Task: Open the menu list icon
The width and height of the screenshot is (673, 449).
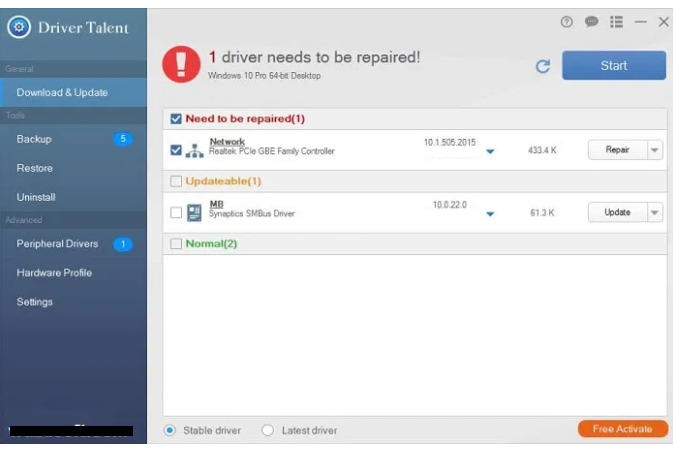Action: 616,22
